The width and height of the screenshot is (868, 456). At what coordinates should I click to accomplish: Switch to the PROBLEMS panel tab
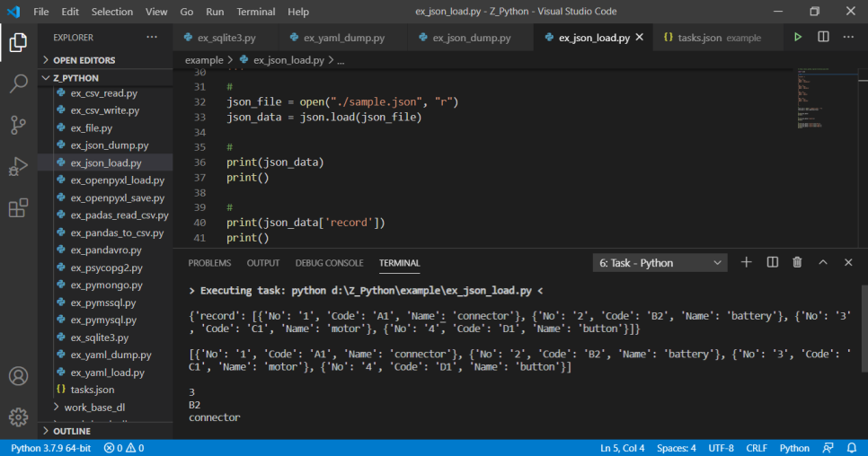tap(209, 263)
